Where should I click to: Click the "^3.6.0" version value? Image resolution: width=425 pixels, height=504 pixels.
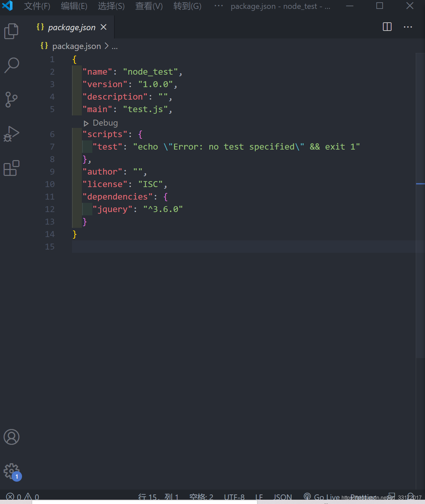tap(163, 209)
